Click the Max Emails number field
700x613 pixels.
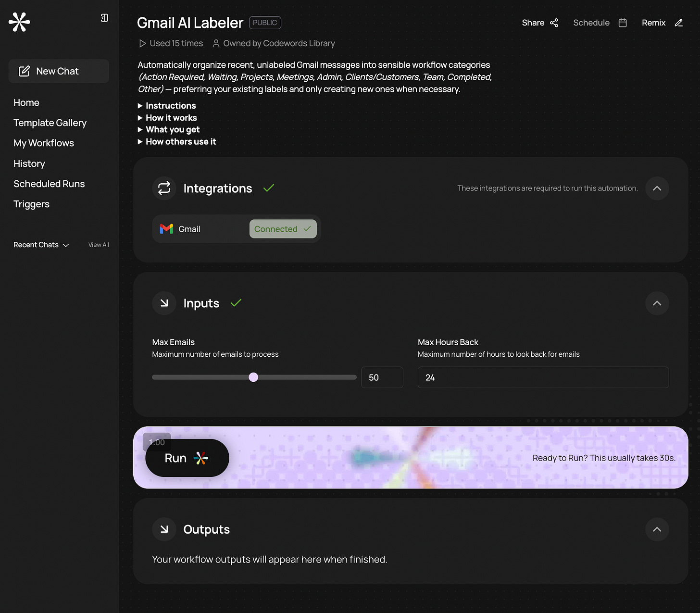[x=382, y=377]
